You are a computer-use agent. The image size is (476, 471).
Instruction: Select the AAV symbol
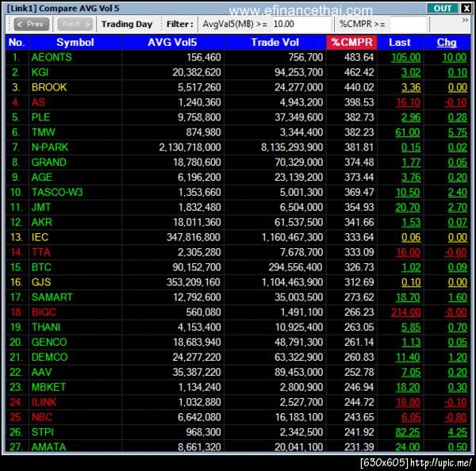point(41,372)
